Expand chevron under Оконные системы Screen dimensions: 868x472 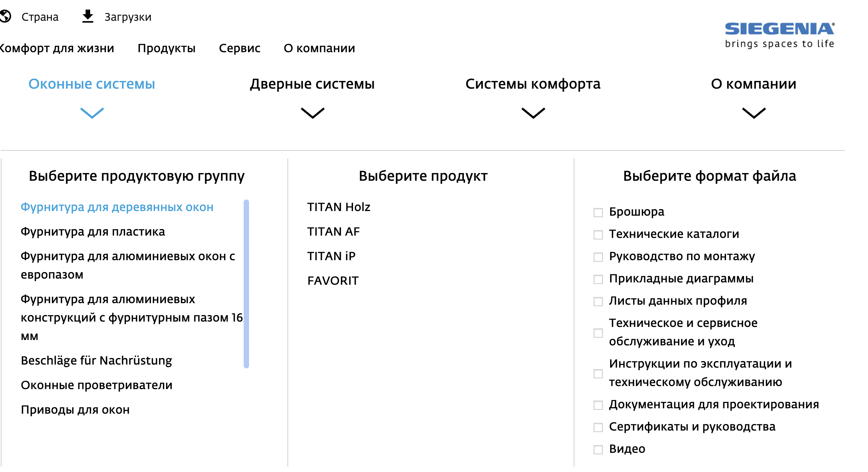pos(92,113)
